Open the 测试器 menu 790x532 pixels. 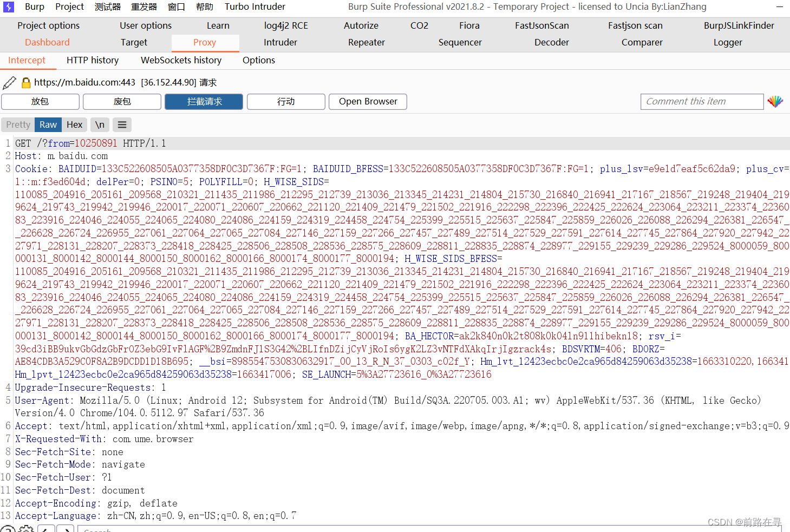[108, 6]
